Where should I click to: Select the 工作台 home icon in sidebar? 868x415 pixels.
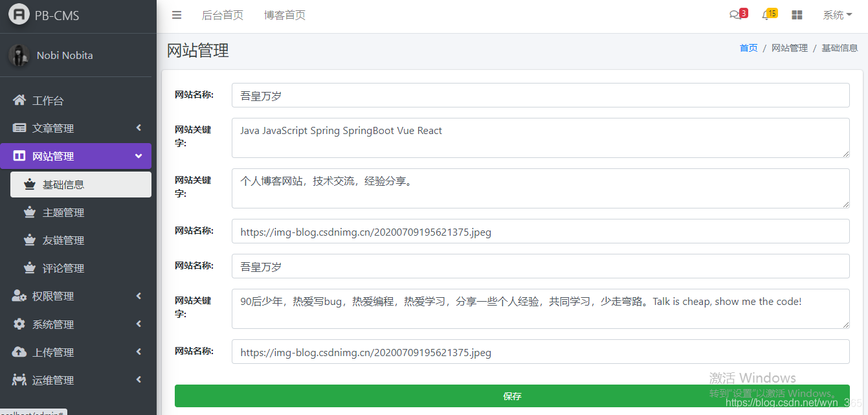point(19,100)
